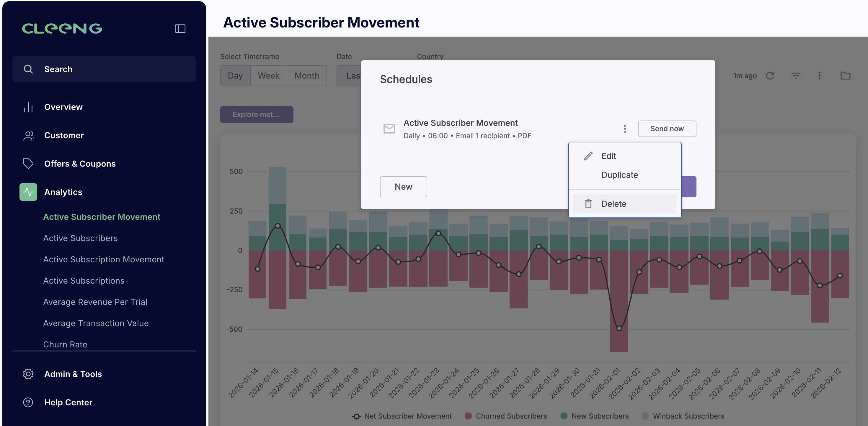Open the schedule's three-dot options menu
868x426 pixels.
(x=625, y=129)
